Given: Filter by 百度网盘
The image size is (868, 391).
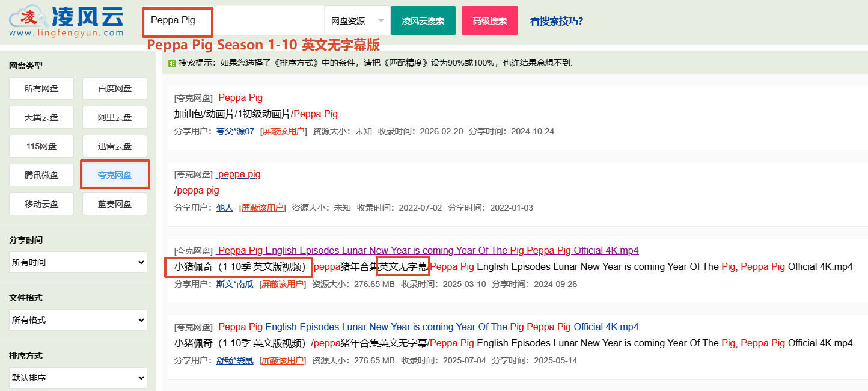Looking at the screenshot, I should click(x=115, y=88).
